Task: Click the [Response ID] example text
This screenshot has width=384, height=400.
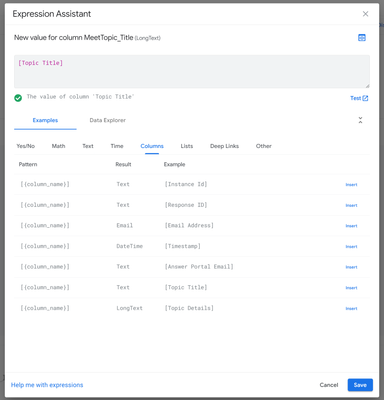Action: click(x=186, y=205)
